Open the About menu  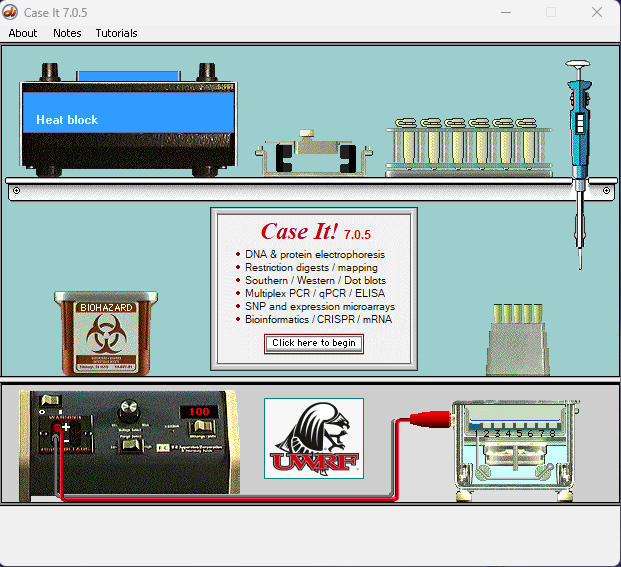point(23,33)
